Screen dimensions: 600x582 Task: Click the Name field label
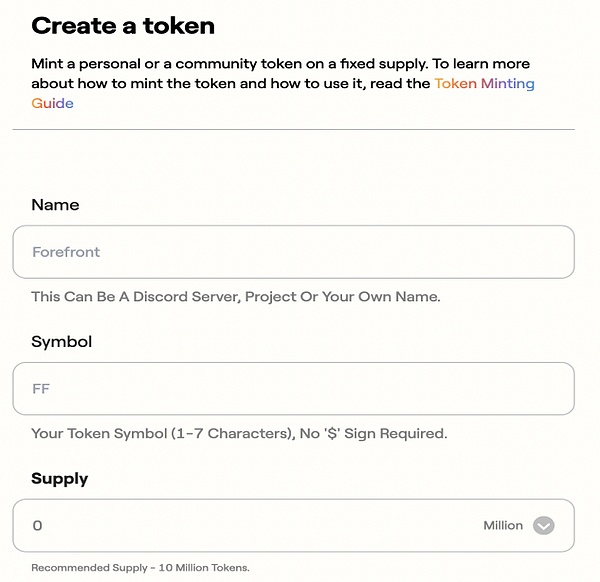tap(55, 205)
